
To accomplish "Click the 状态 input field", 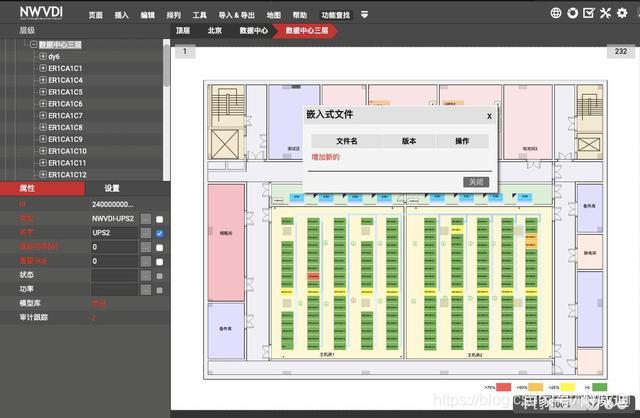I will (x=114, y=276).
